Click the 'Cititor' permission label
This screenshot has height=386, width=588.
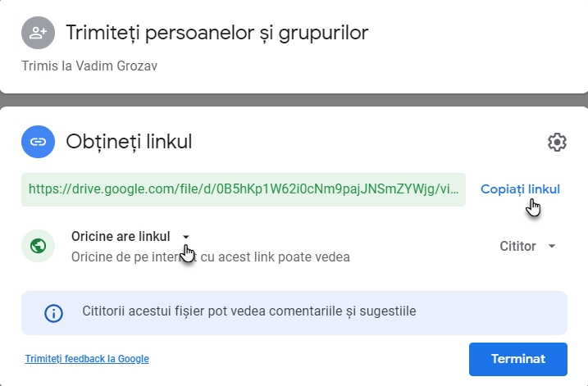(517, 246)
